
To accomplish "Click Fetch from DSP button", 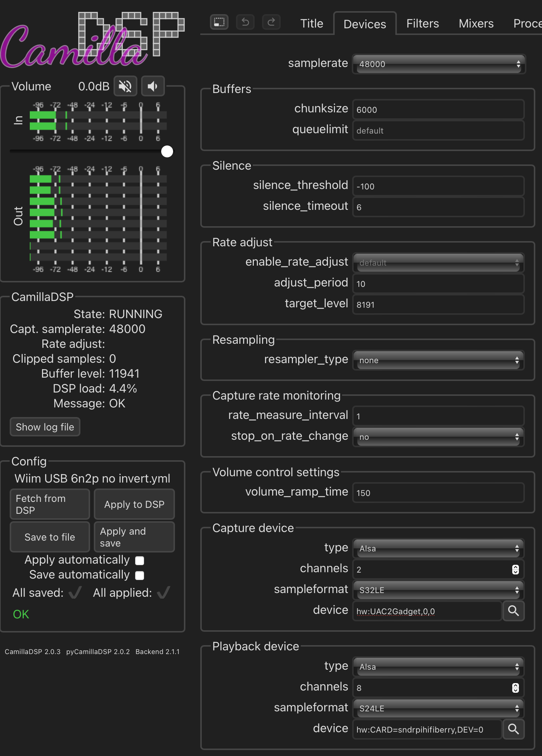I will (50, 504).
